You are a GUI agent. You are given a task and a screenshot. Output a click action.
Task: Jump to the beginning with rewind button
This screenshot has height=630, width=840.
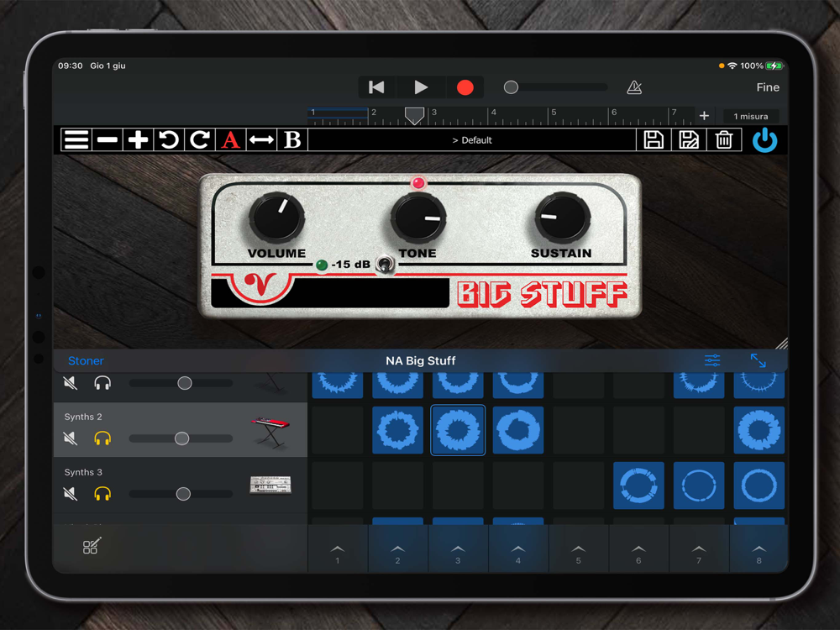(376, 87)
